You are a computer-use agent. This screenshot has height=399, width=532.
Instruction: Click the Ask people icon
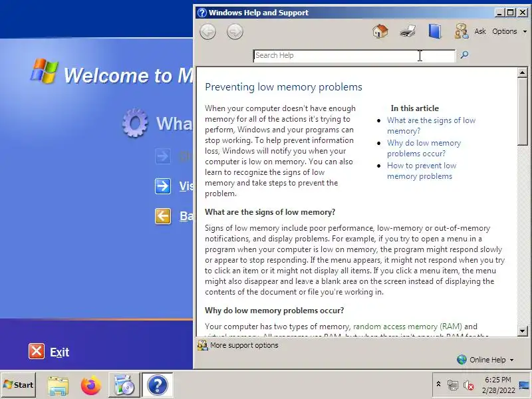[462, 31]
